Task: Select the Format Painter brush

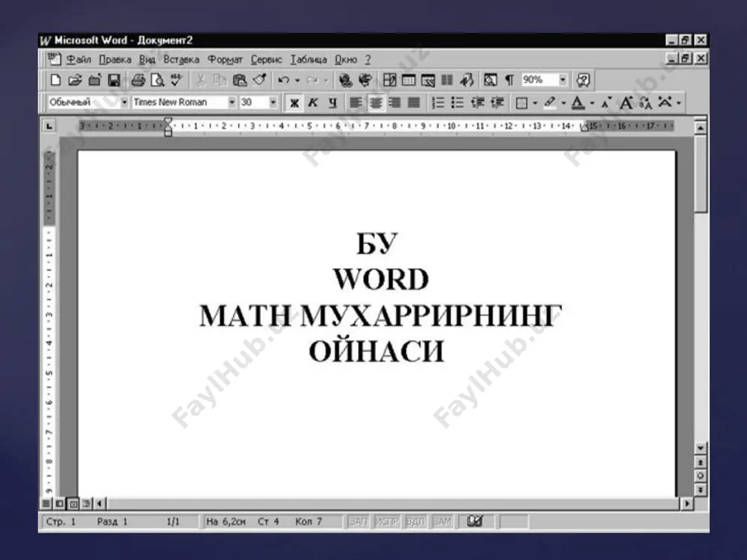Action: coord(259,80)
